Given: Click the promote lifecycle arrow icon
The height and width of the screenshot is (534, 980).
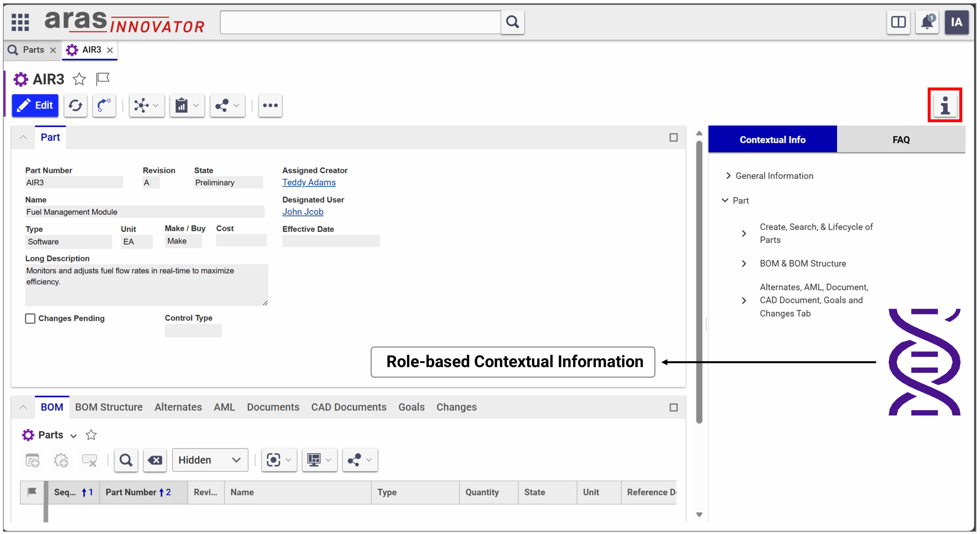Looking at the screenshot, I should [104, 105].
